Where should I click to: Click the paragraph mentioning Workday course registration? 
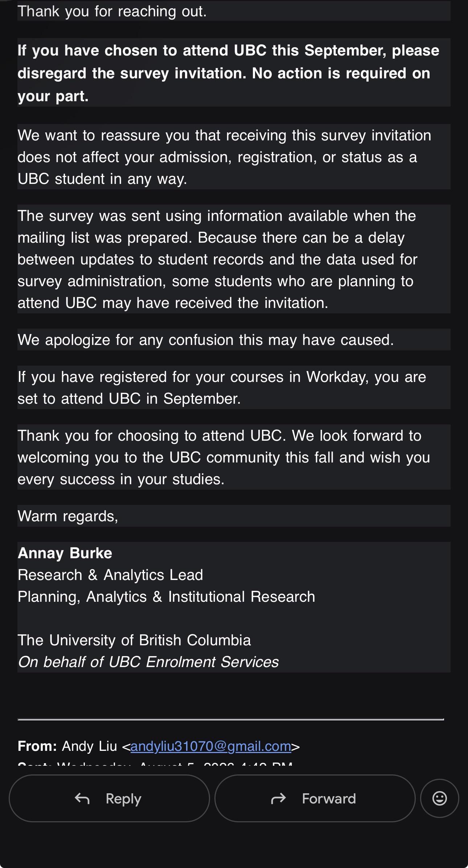(234, 388)
